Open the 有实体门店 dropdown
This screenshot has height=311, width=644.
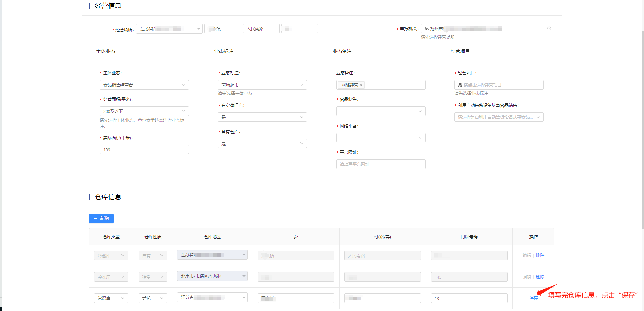(x=262, y=117)
